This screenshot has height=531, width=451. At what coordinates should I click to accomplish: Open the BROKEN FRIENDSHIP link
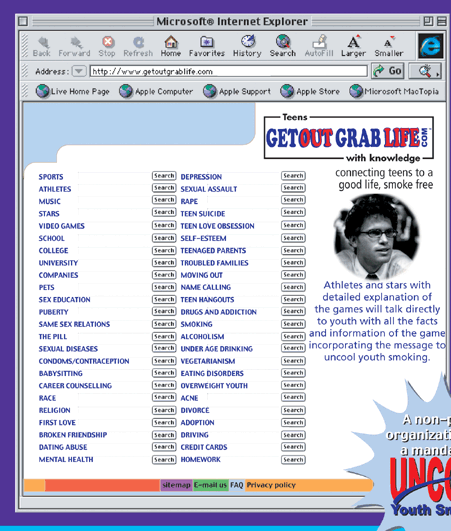point(73,435)
